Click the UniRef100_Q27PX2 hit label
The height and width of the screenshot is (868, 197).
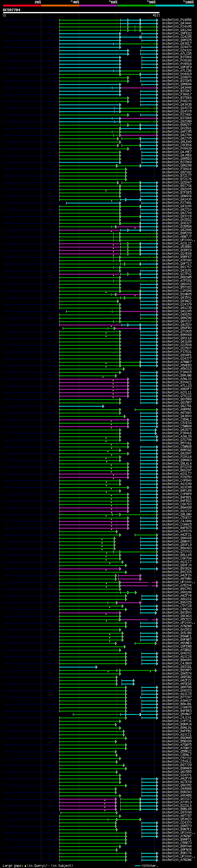point(177,274)
